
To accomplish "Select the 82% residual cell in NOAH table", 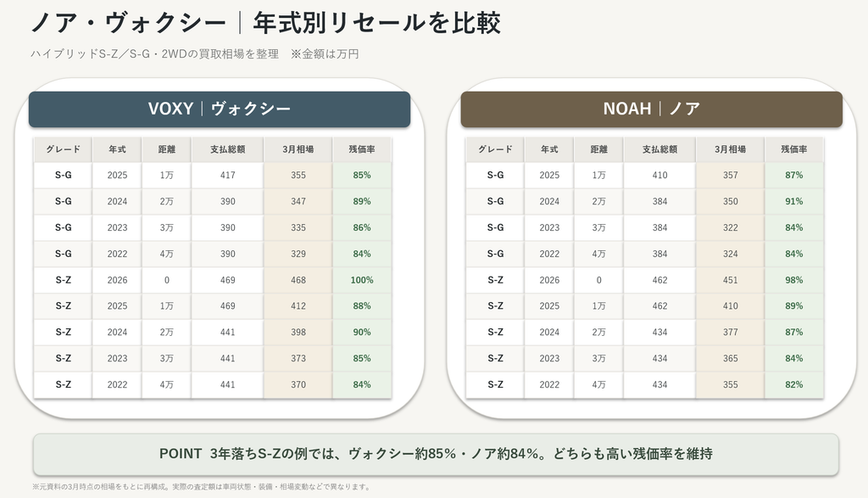I will 793,385.
